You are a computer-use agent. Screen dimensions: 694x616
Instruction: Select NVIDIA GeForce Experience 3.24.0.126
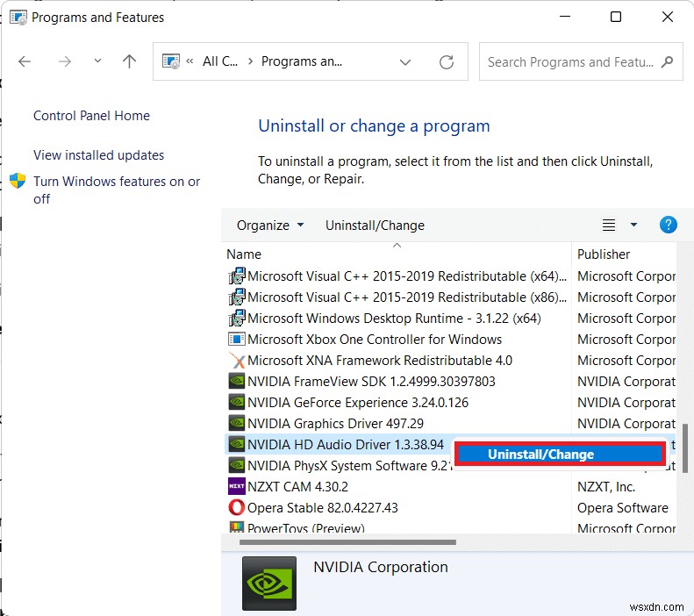pos(358,402)
